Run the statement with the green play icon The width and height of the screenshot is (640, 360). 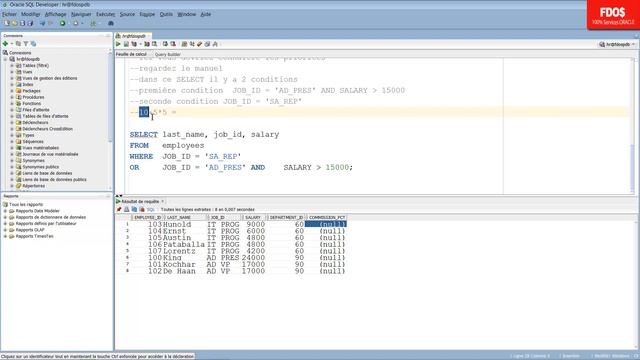point(118,44)
